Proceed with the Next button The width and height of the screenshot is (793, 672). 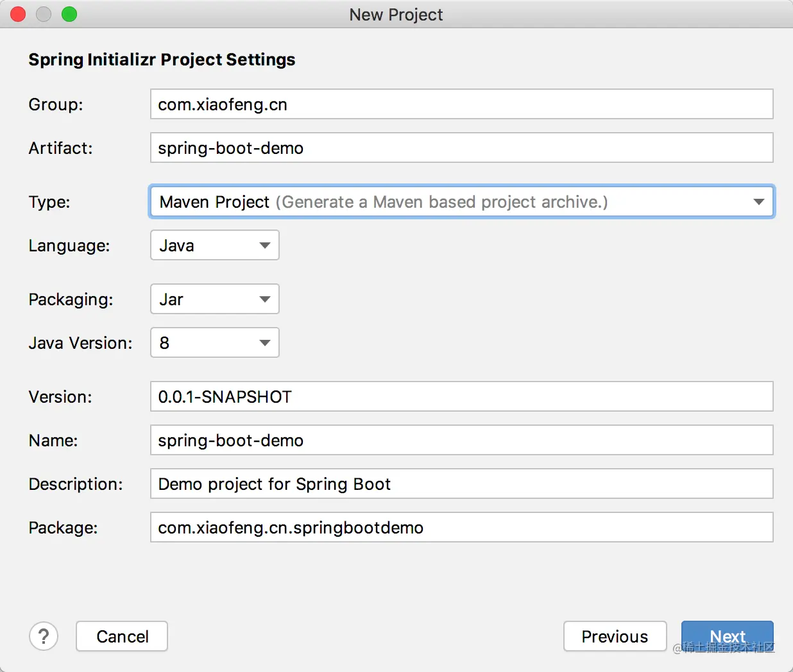[727, 636]
